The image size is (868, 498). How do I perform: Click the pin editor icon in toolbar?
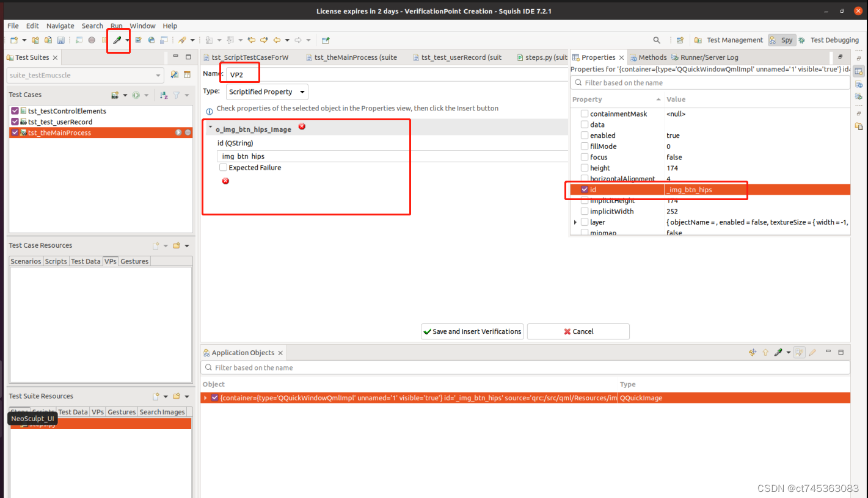(x=326, y=40)
